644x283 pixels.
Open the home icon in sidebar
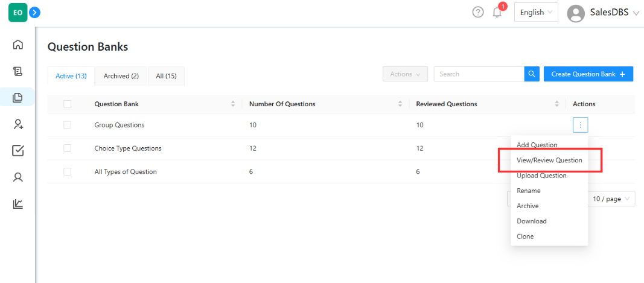click(x=18, y=45)
